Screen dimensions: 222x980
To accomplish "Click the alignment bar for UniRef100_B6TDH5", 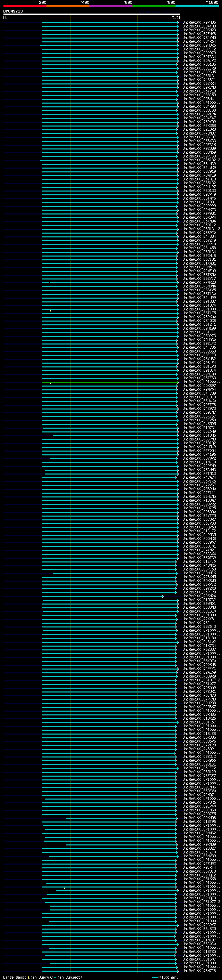I will 116,436.
